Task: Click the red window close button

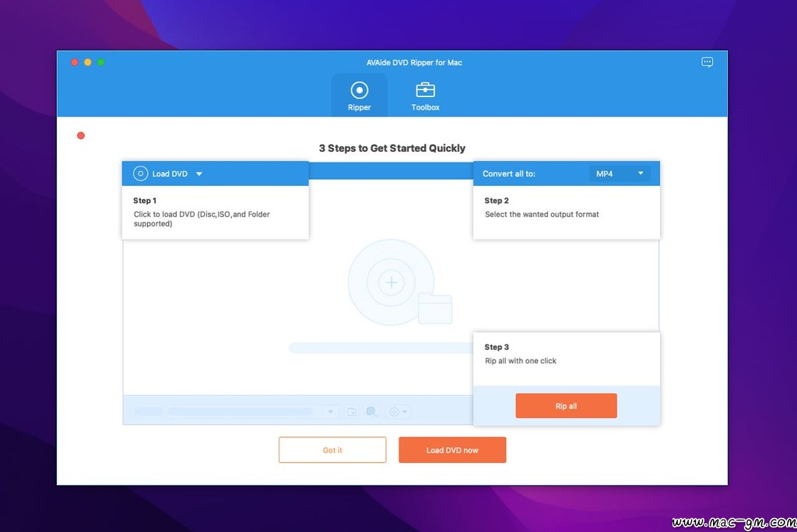Action: [75, 62]
